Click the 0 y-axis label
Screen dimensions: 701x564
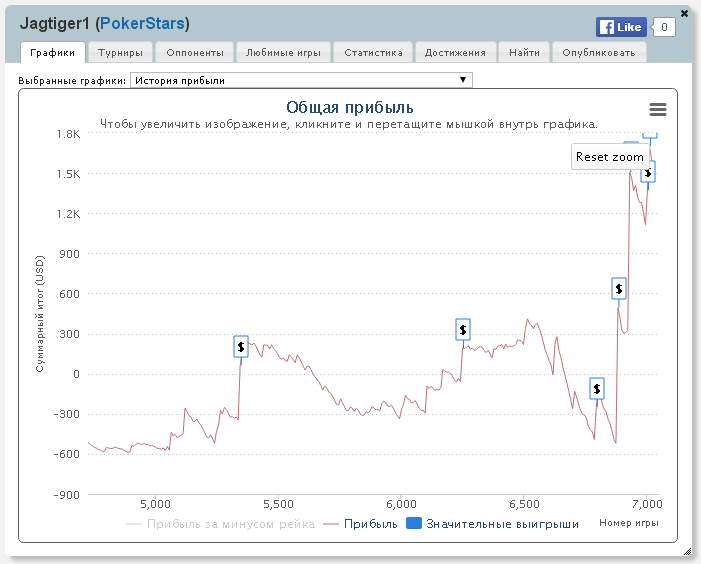(76, 374)
